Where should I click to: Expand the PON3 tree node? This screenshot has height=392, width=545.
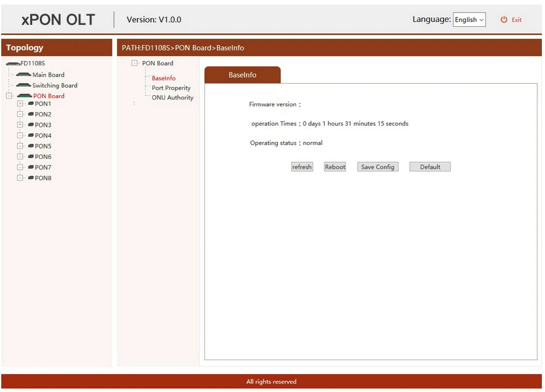(x=20, y=125)
